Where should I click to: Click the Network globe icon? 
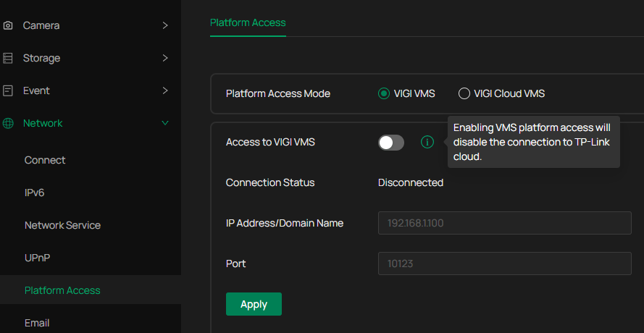coord(8,123)
